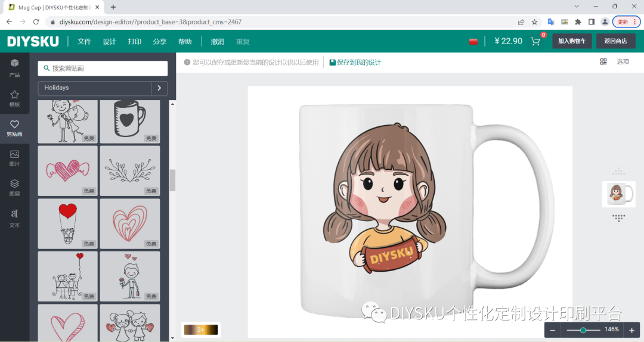Select the two kids with hearts clipart
Image resolution: width=644 pixels, height=342 pixels.
point(130,323)
